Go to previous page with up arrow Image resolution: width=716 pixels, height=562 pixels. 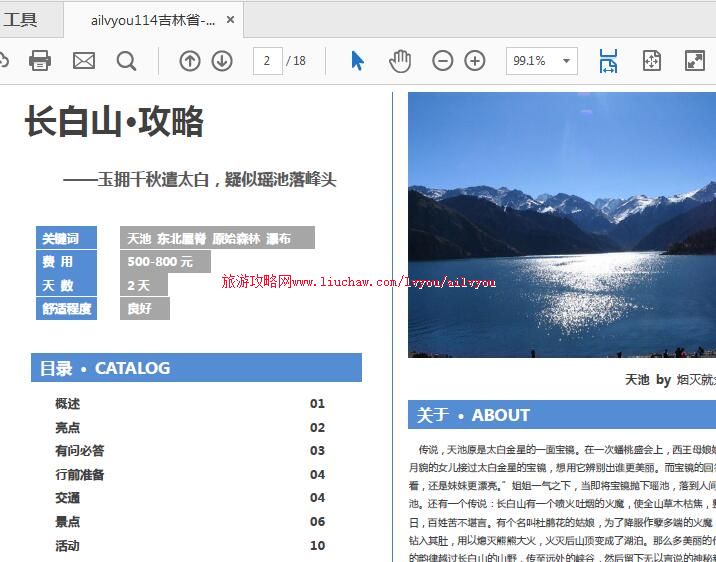pyautogui.click(x=190, y=61)
